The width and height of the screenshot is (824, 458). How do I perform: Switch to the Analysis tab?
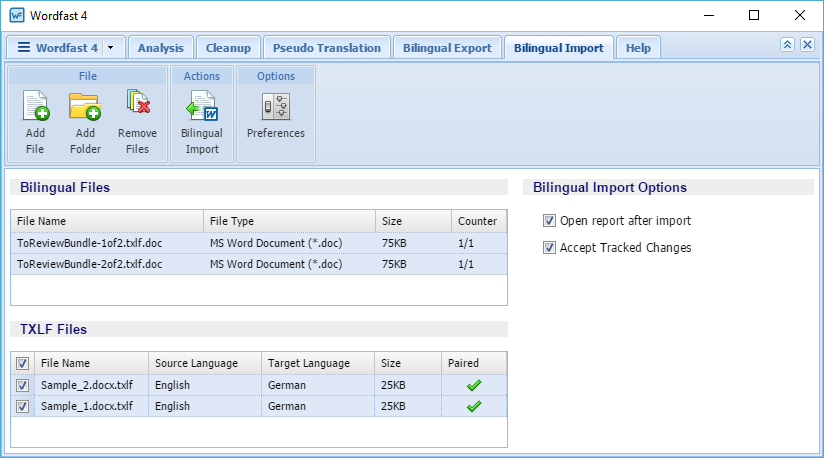point(161,48)
